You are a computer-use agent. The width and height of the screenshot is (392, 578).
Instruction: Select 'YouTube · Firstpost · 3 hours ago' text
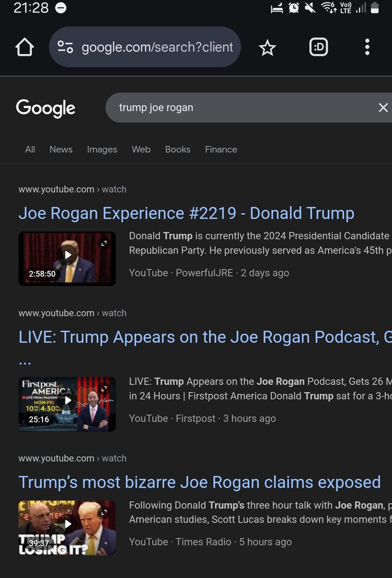point(202,419)
